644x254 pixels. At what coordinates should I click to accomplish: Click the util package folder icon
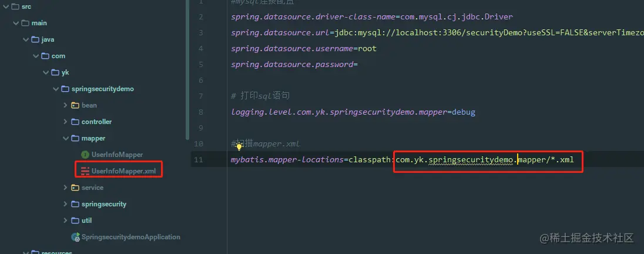tap(75, 220)
